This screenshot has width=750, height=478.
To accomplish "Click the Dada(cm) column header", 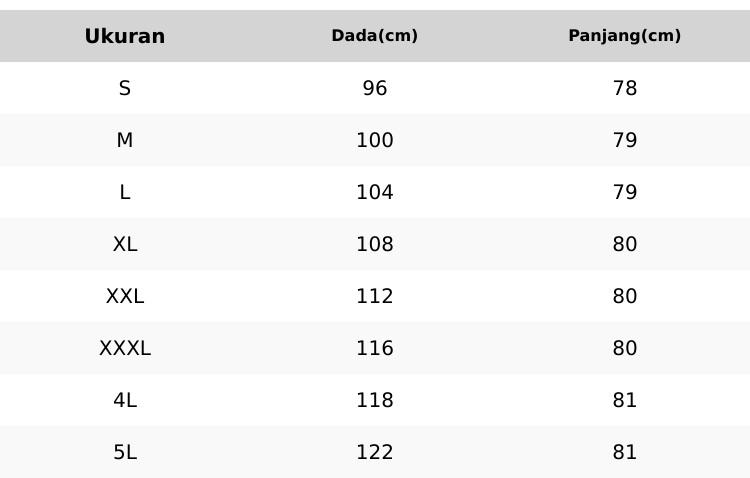I will [x=375, y=36].
